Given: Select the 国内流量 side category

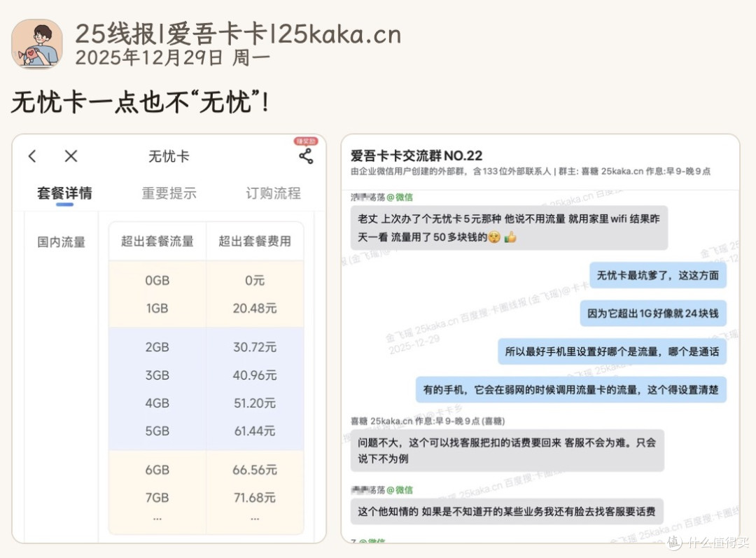Looking at the screenshot, I should pos(61,242).
